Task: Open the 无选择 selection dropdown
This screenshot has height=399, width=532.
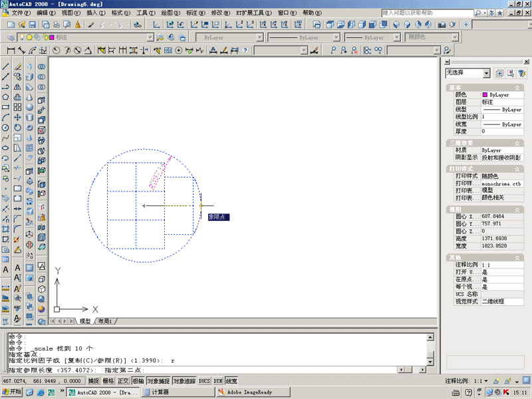Action: click(x=487, y=73)
